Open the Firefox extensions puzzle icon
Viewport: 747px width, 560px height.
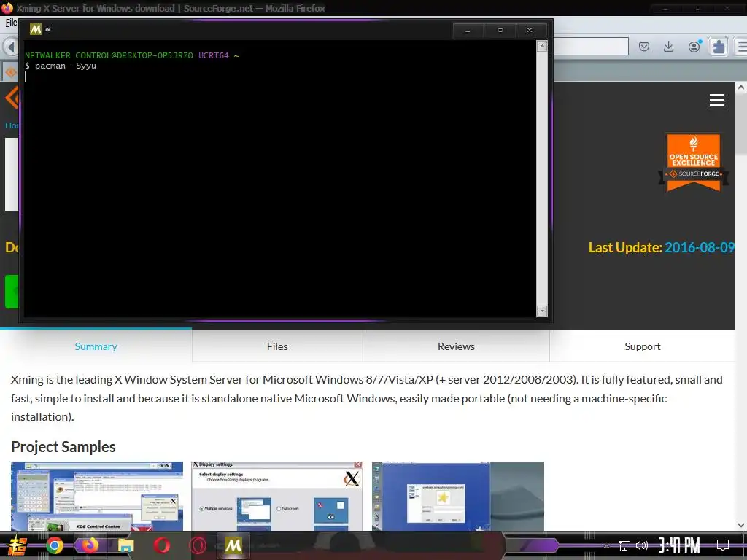click(719, 47)
